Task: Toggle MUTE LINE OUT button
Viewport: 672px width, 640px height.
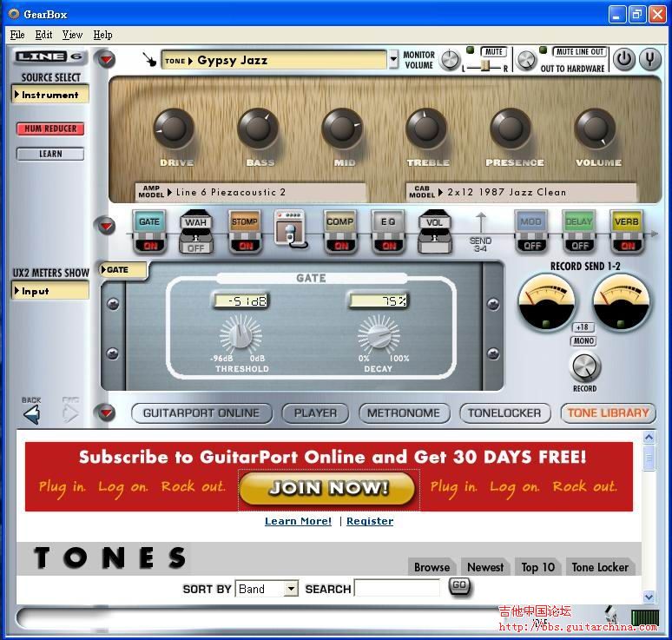Action: (579, 52)
